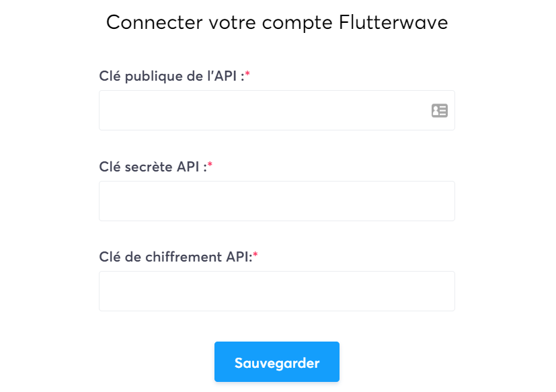This screenshot has height=392, width=556.
Task: Click the "Connecter votre compte Flutterwave" heading
Action: (276, 22)
